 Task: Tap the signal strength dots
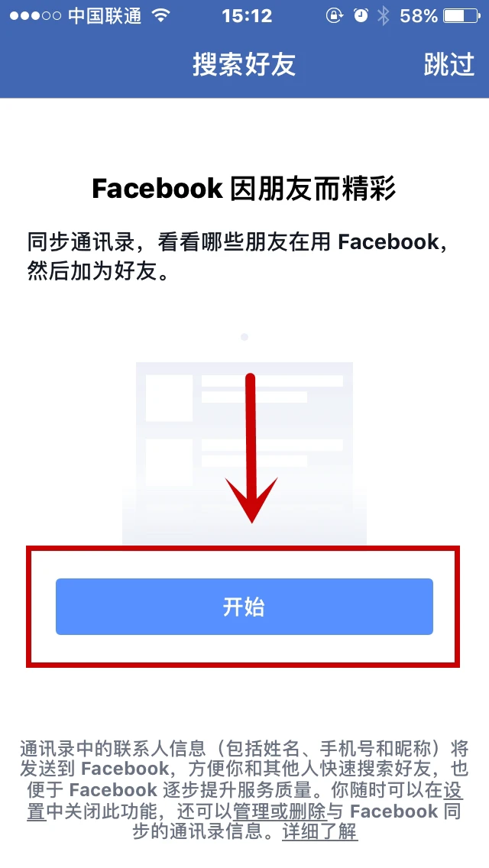(x=35, y=15)
